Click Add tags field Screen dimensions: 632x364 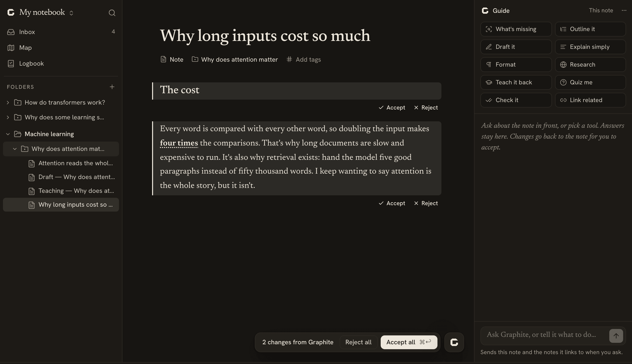tap(304, 59)
